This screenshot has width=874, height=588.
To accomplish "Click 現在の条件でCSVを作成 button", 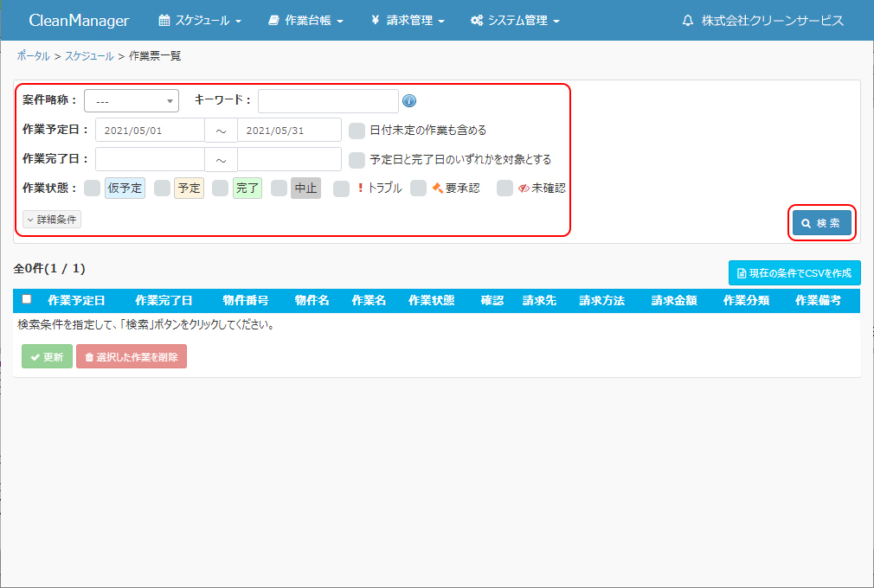I will pyautogui.click(x=794, y=273).
